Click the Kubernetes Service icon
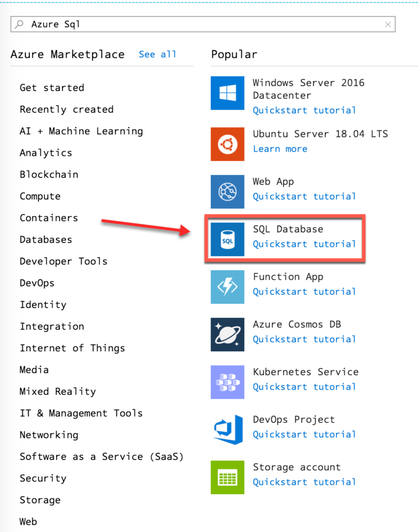 point(227,382)
